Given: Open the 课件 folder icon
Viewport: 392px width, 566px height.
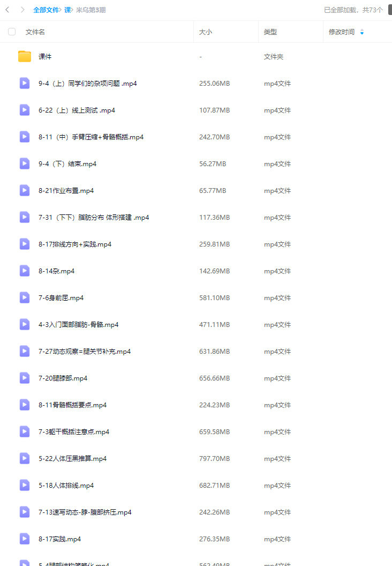Looking at the screenshot, I should point(25,56).
